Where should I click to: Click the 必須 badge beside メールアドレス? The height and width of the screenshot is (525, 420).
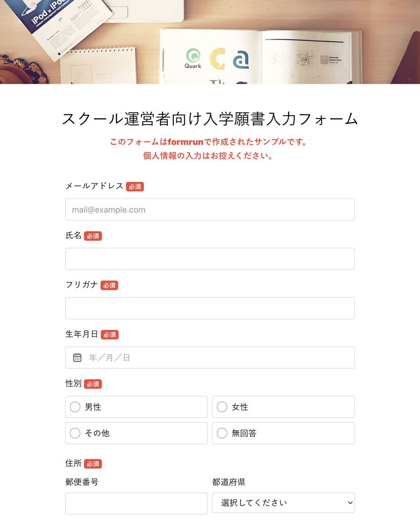[x=135, y=187]
